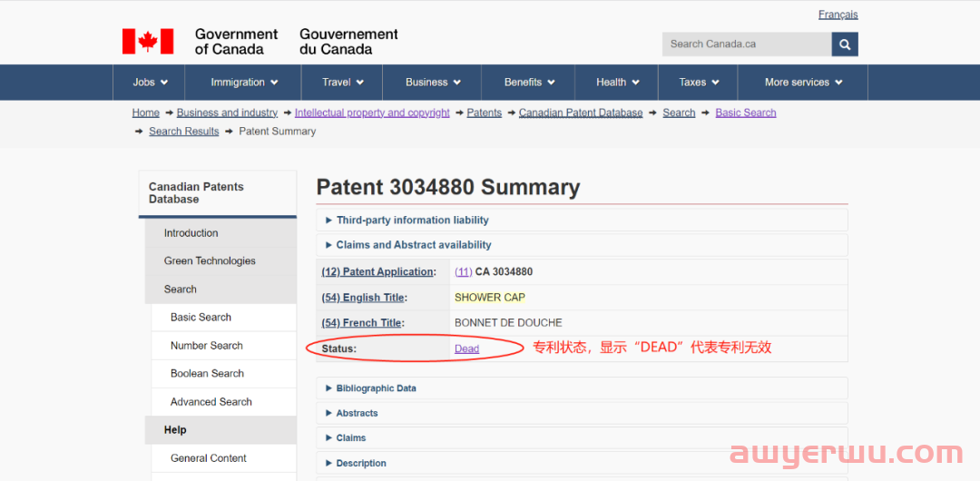Go to Home breadcrumb link
This screenshot has height=481, width=980.
pyautogui.click(x=145, y=113)
